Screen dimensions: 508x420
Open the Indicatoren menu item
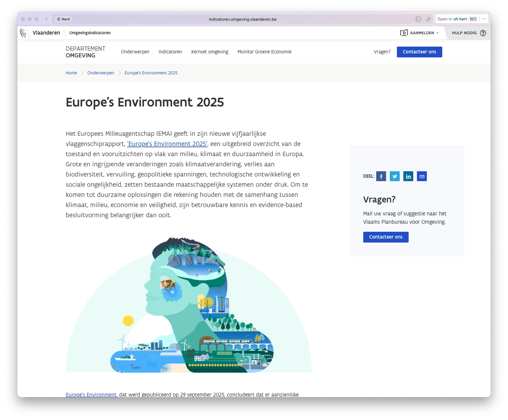click(170, 52)
